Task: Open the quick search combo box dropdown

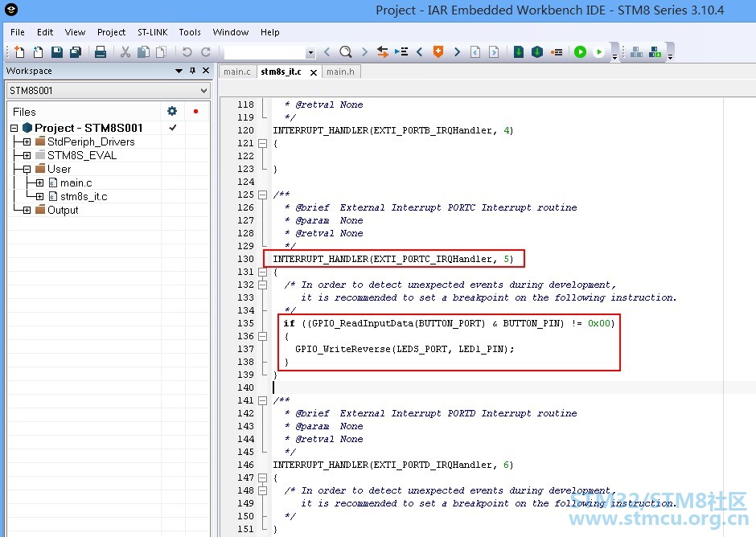Action: [310, 52]
